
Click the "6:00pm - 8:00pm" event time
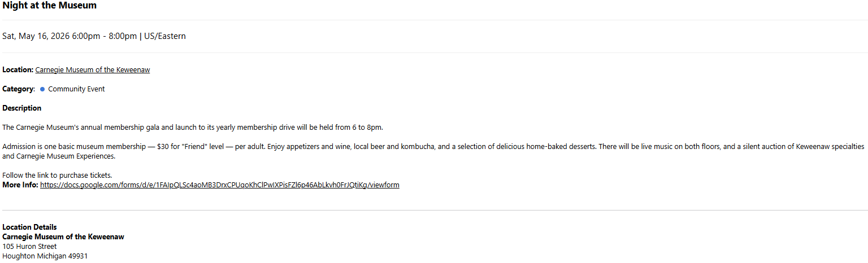pos(105,36)
